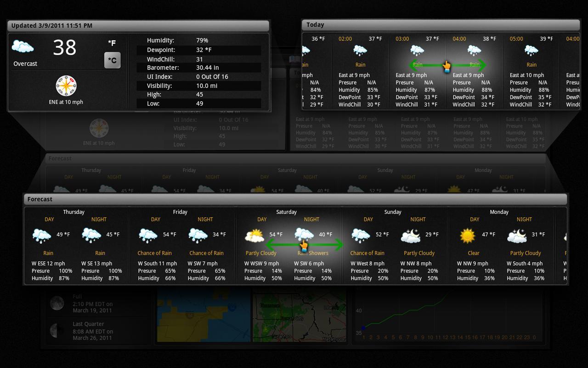Switch temperature display to Celsius

point(112,60)
